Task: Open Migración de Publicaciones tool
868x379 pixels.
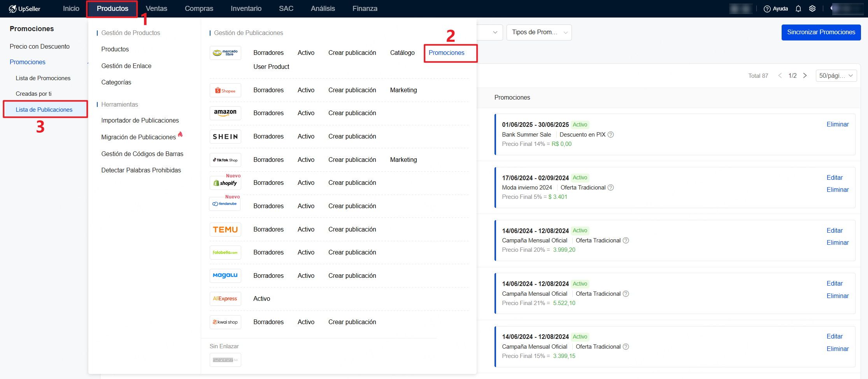Action: click(139, 137)
